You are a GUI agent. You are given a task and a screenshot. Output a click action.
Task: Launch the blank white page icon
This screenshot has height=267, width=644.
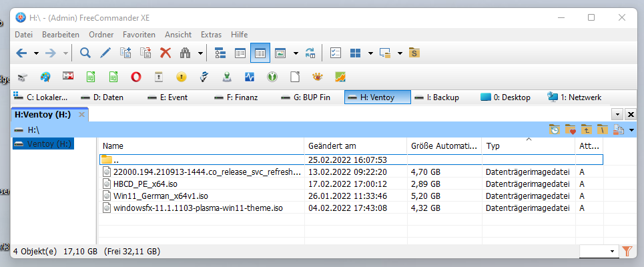click(295, 76)
